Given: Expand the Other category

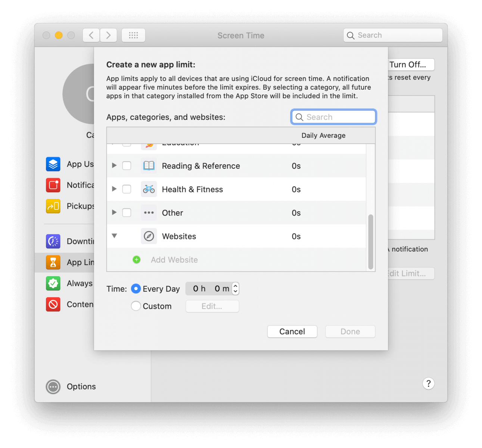Looking at the screenshot, I should coord(114,212).
